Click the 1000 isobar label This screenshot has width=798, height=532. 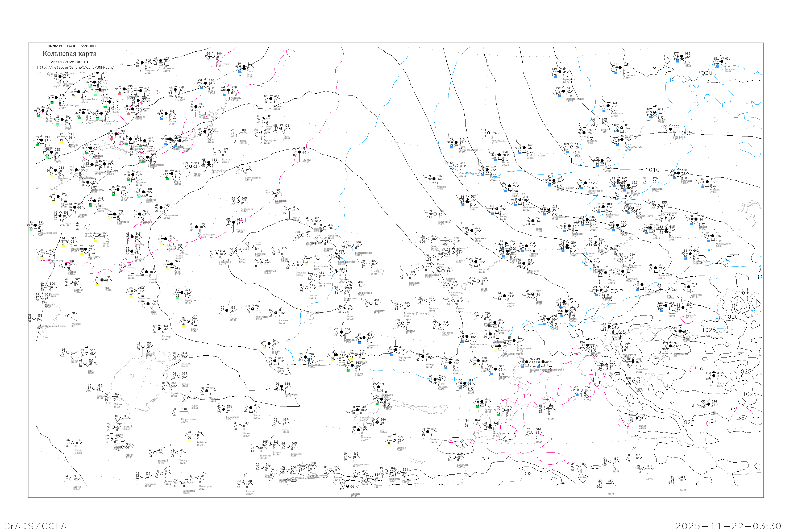coord(705,73)
